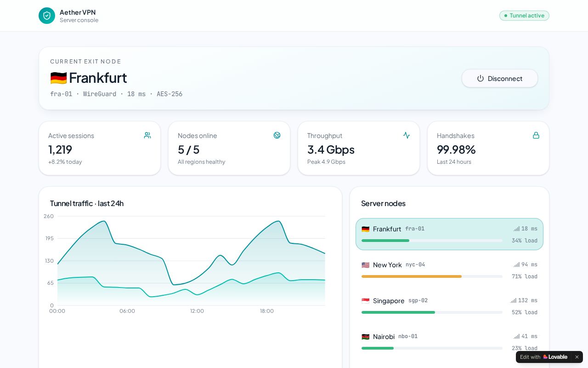Screen dimensions: 588x368
Task: Click the 5 / 5 nodes online value
Action: [188, 149]
